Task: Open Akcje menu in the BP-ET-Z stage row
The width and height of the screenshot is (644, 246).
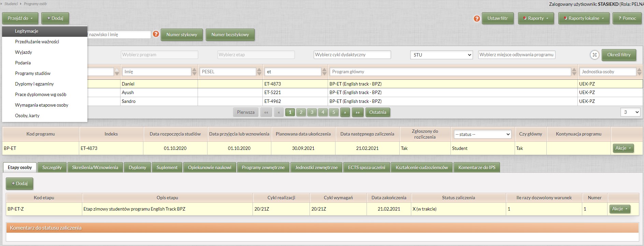Action: (x=620, y=209)
